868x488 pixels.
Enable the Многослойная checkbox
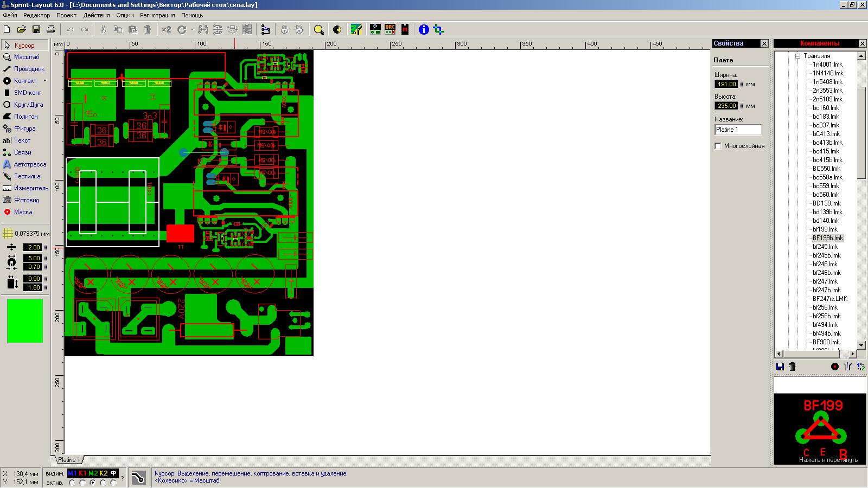point(718,146)
